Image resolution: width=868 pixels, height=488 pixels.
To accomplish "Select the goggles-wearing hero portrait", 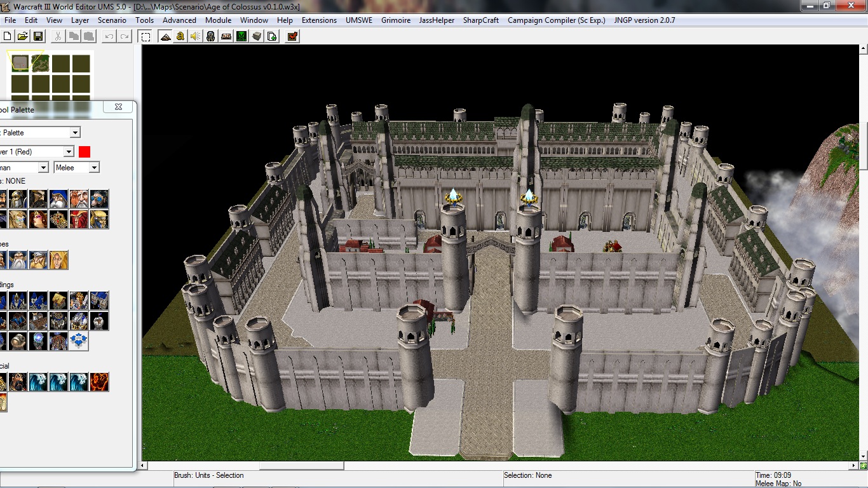I will 99,199.
